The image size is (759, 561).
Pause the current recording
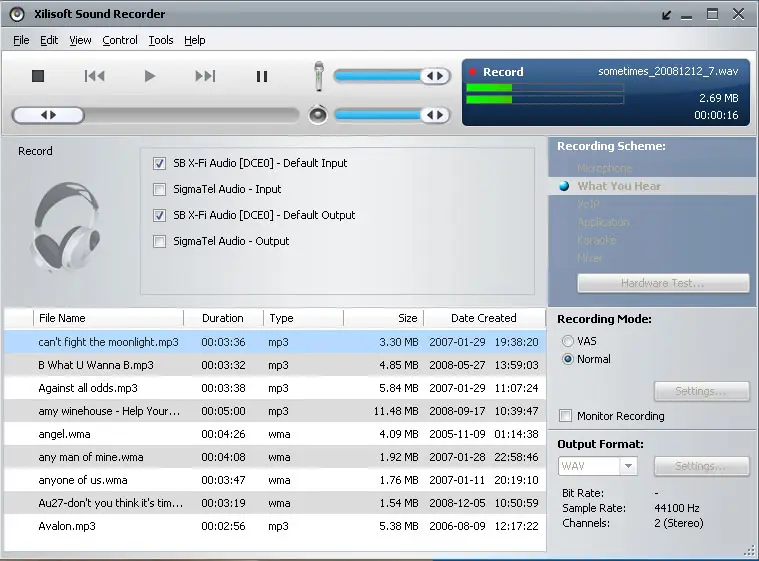click(x=262, y=76)
